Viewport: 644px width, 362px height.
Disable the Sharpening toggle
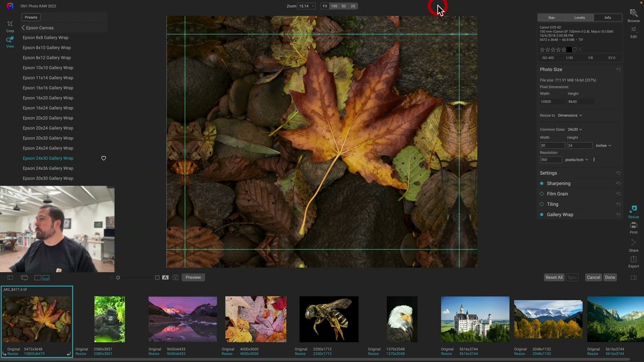(x=542, y=184)
